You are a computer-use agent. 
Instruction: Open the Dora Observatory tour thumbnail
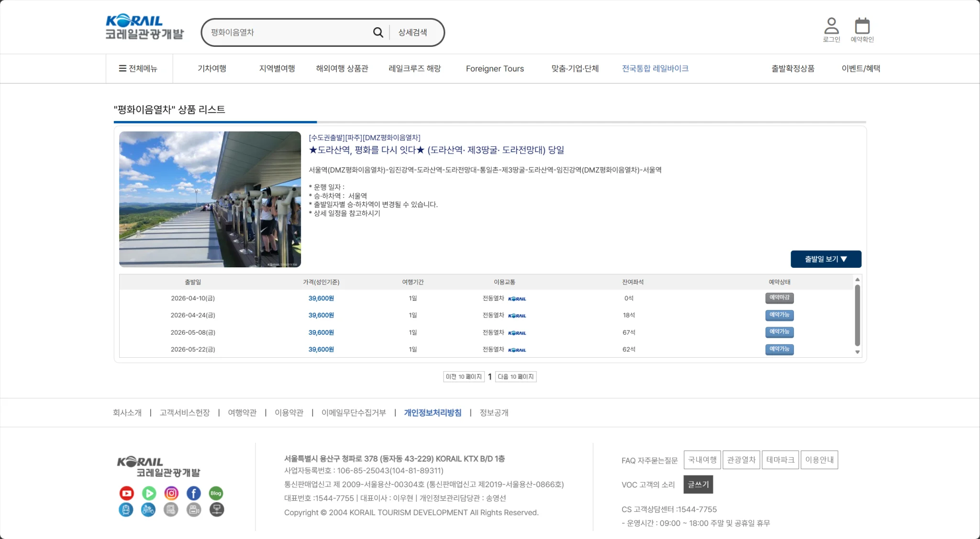coord(210,199)
